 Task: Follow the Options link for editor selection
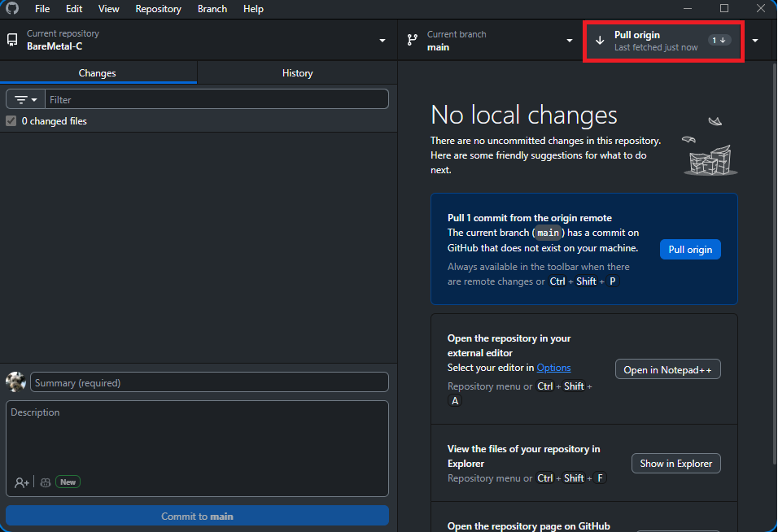[x=553, y=368]
